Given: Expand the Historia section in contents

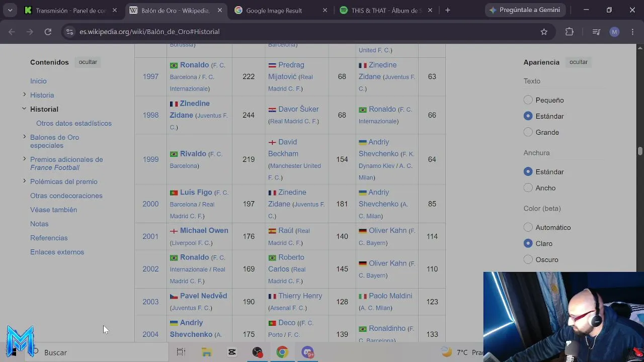Looking at the screenshot, I should [24, 95].
